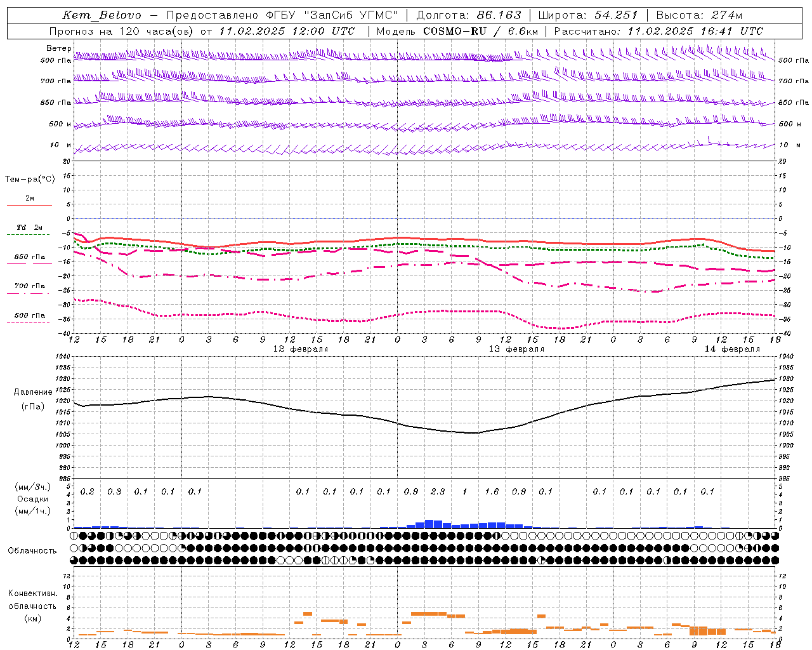Viewport: 812px width, 650px height.
Task: Select the Тем-ра(°C) panel label
Action: pyautogui.click(x=30, y=180)
